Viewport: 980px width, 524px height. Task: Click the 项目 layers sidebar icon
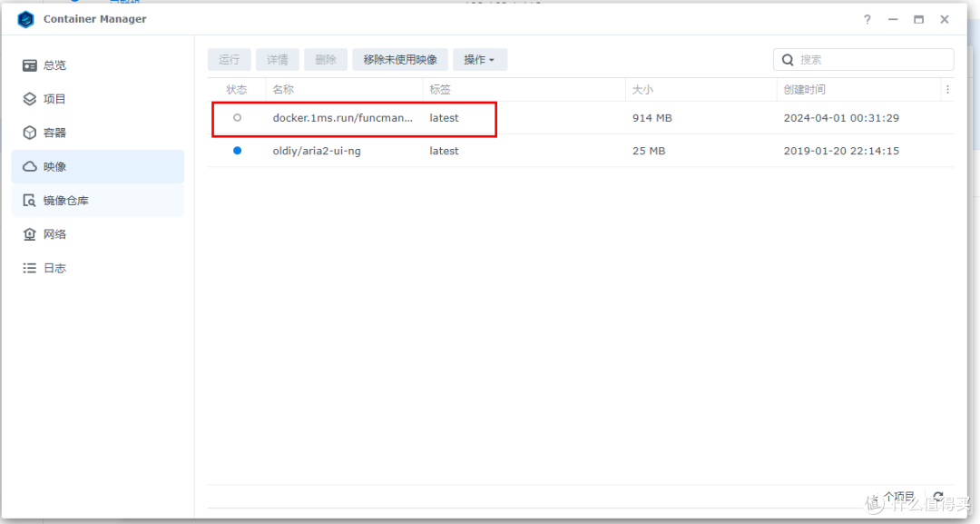click(x=29, y=99)
